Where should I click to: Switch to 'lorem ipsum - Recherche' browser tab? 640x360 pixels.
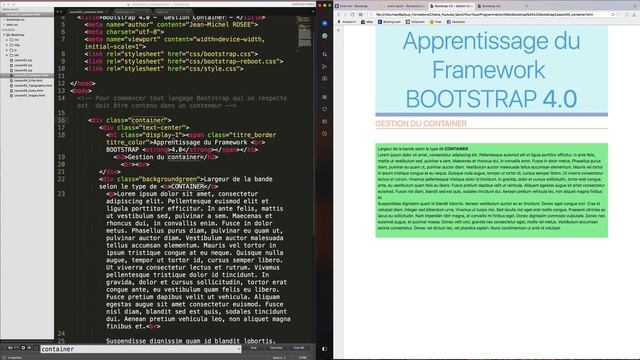(404, 6)
